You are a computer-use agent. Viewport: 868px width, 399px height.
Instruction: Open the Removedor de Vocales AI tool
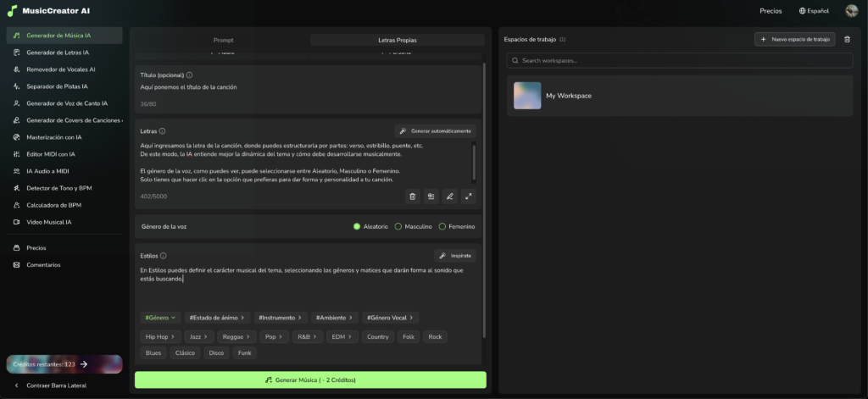pyautogui.click(x=61, y=69)
